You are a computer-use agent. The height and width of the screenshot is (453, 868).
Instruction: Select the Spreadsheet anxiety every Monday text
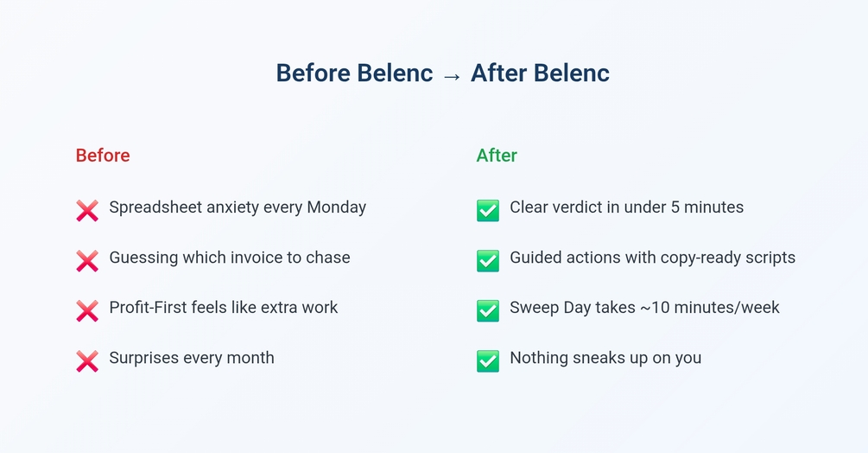pos(238,207)
